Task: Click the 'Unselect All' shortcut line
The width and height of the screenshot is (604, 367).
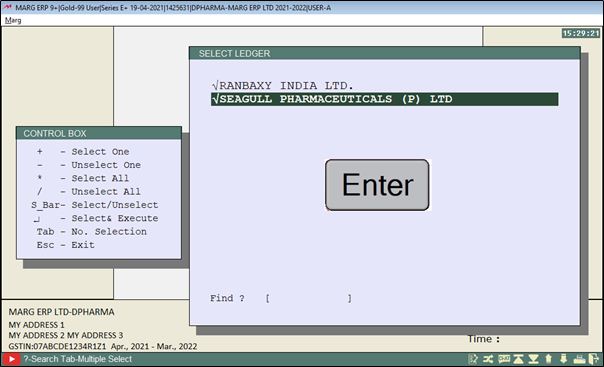Action: point(88,192)
